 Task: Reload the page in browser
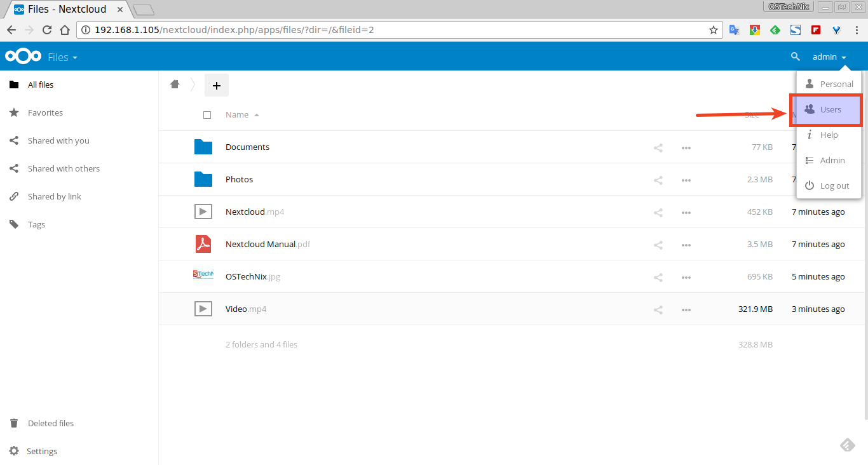pos(47,30)
